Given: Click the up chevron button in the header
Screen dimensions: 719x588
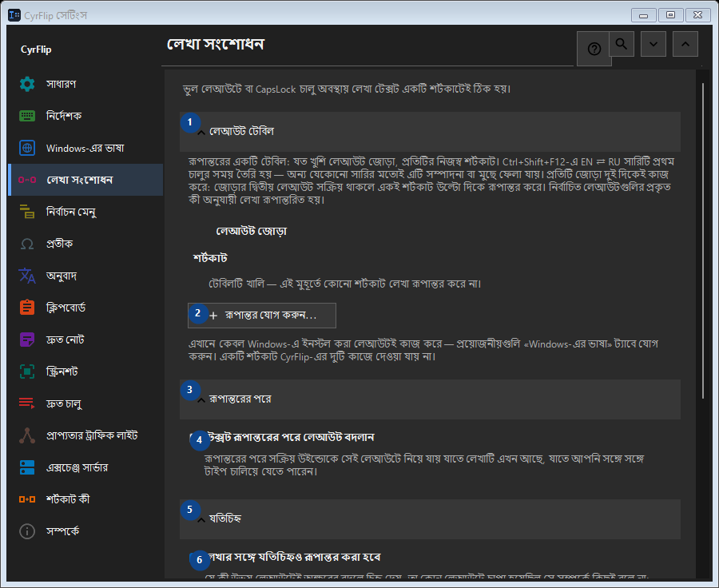Looking at the screenshot, I should [x=685, y=44].
